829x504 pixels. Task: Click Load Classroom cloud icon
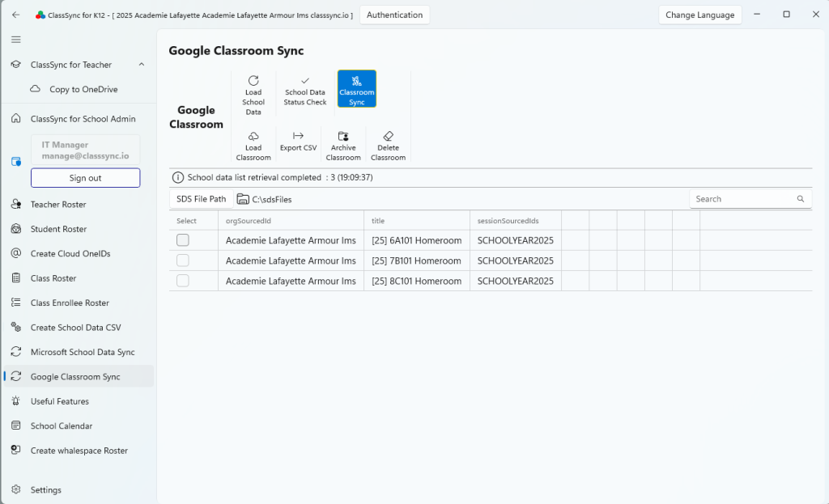pos(253,136)
